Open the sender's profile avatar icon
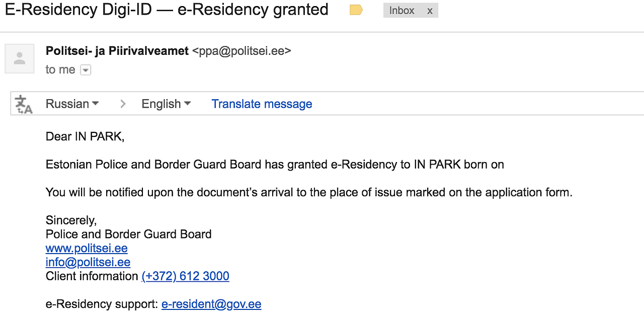The height and width of the screenshot is (322, 644). [20, 58]
